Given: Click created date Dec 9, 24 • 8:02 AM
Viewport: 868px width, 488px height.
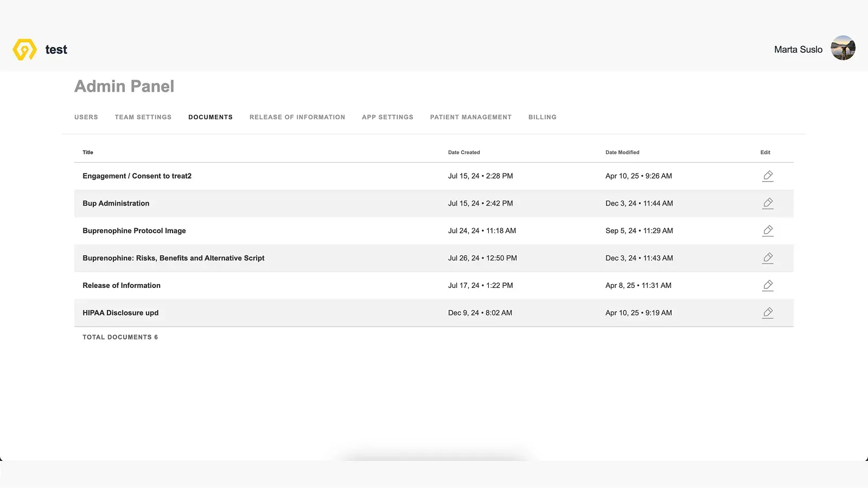Looking at the screenshot, I should tap(480, 313).
